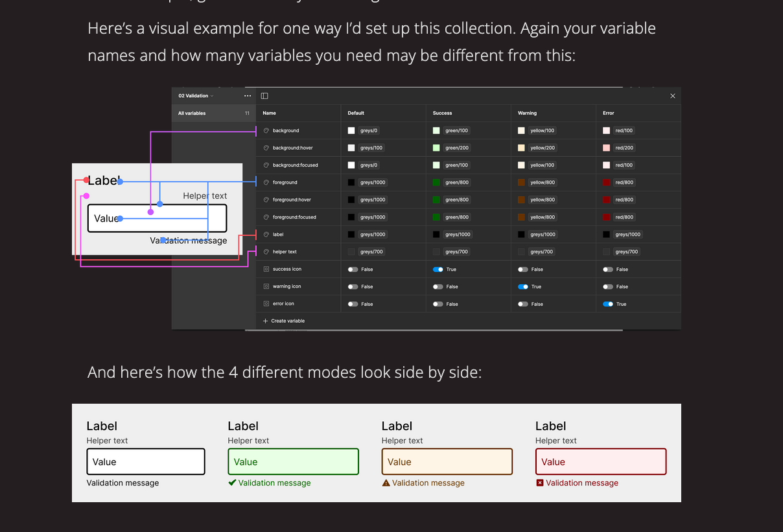Screen dimensions: 783x532
Task: Toggle the sidebar panel icon
Action: click(x=264, y=96)
